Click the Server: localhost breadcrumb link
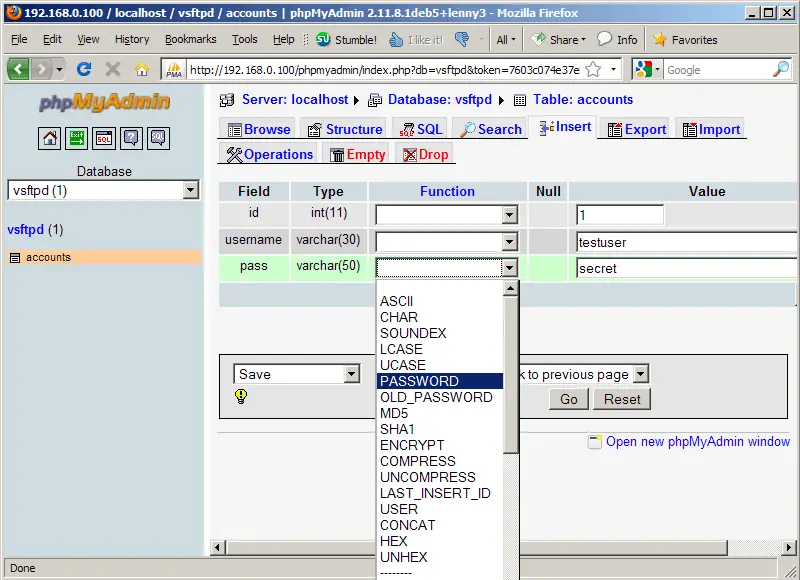 point(295,99)
